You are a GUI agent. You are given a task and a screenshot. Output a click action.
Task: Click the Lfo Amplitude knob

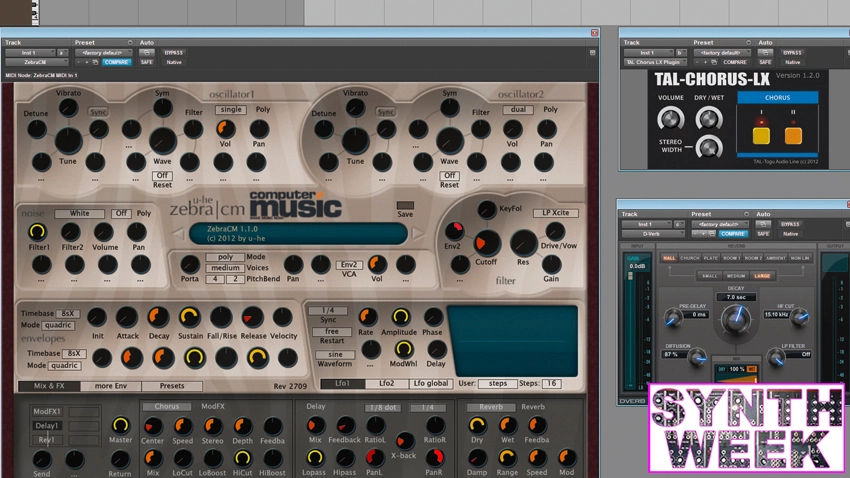400,317
